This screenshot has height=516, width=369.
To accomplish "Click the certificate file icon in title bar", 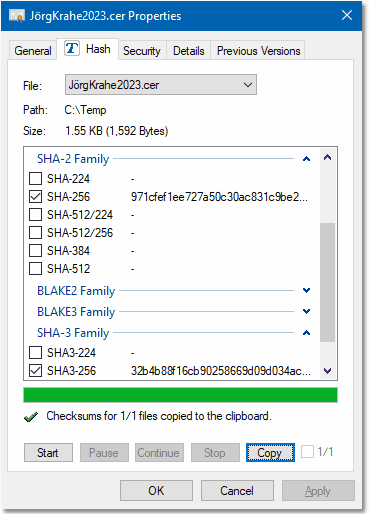I will pos(17,16).
